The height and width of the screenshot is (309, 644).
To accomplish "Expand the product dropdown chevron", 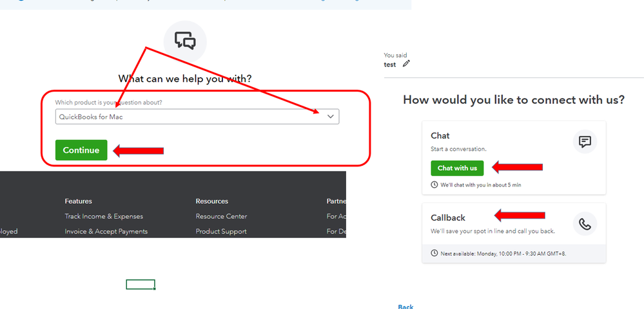I will (x=331, y=117).
